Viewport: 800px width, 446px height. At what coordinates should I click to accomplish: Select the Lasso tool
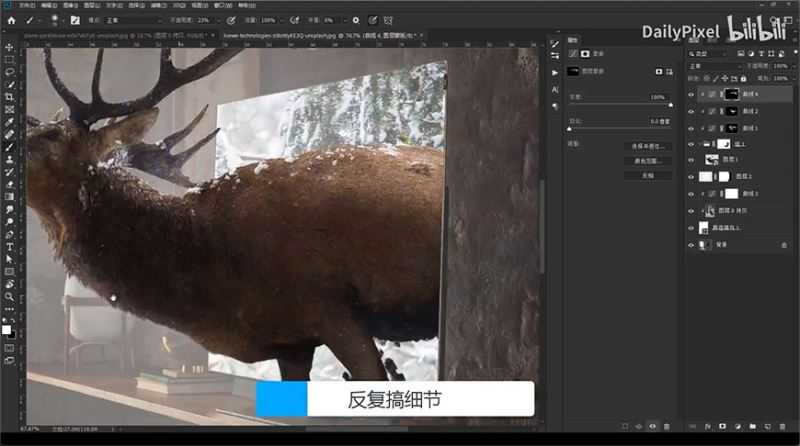[x=9, y=72]
